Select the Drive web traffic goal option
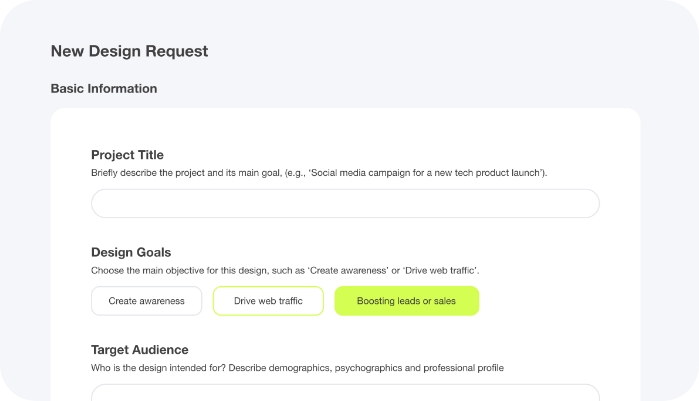 point(268,301)
